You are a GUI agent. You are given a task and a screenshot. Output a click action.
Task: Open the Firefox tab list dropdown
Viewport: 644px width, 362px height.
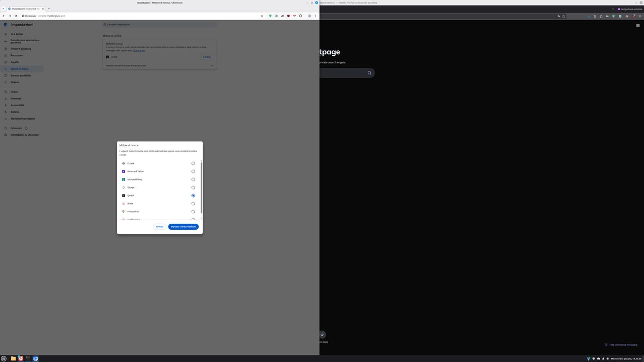click(613, 9)
